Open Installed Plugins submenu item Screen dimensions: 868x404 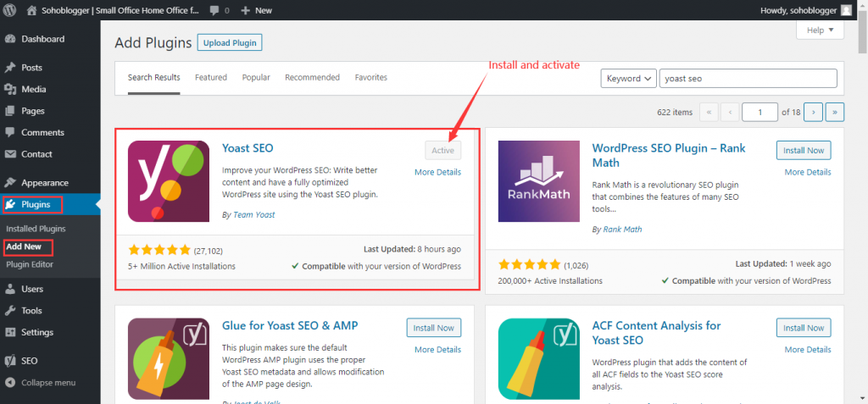point(36,229)
